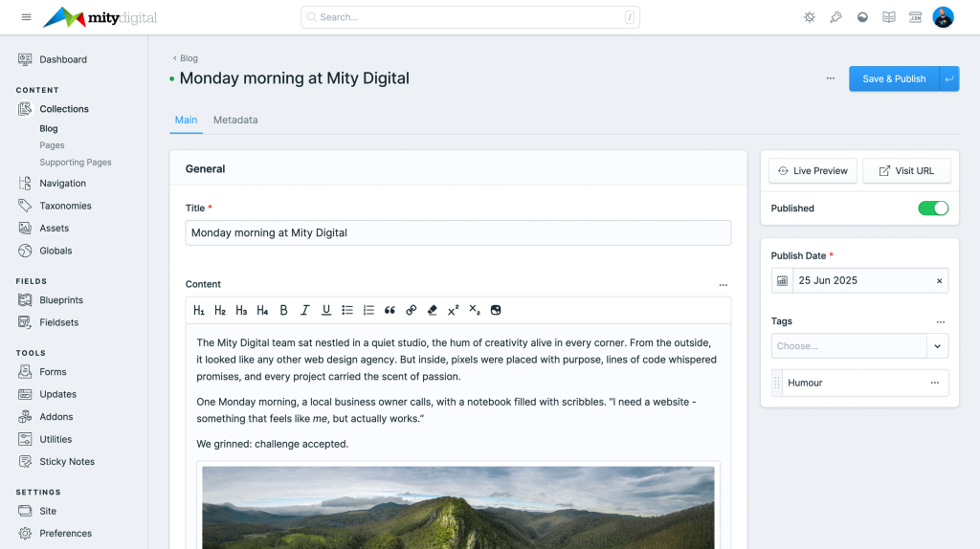Insert a blockquote using the quote icon
Viewport: 980px width, 549px height.
390,310
